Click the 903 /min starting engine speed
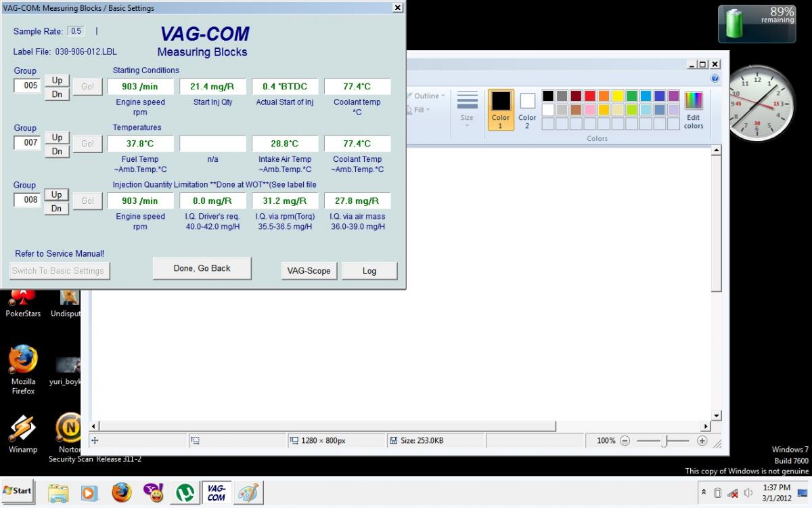The height and width of the screenshot is (508, 812). (140, 87)
